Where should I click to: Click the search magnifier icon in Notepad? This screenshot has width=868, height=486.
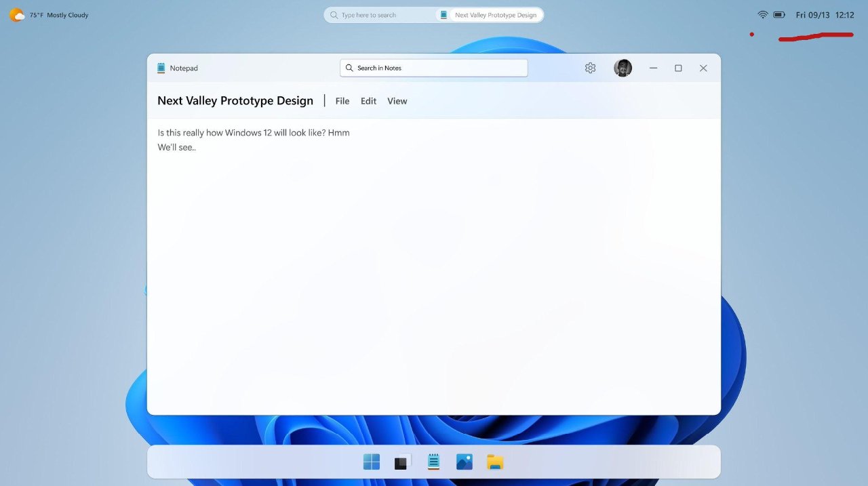click(x=349, y=68)
